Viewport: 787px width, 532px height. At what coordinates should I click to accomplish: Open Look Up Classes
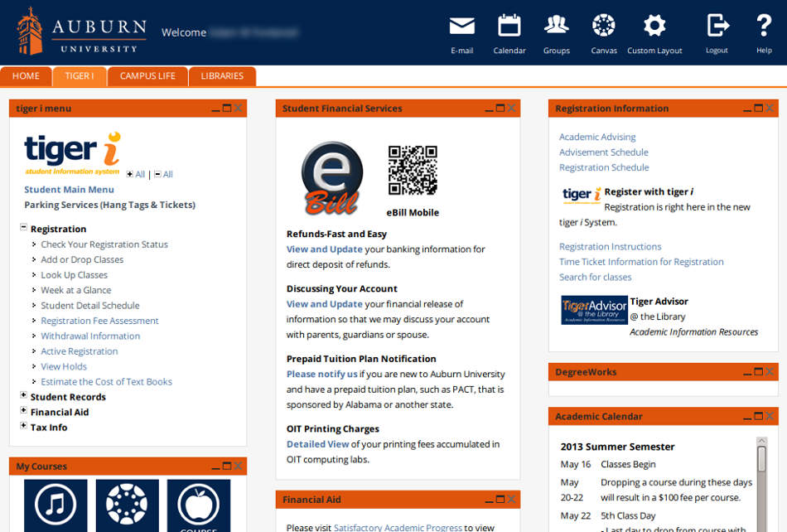[x=75, y=275]
